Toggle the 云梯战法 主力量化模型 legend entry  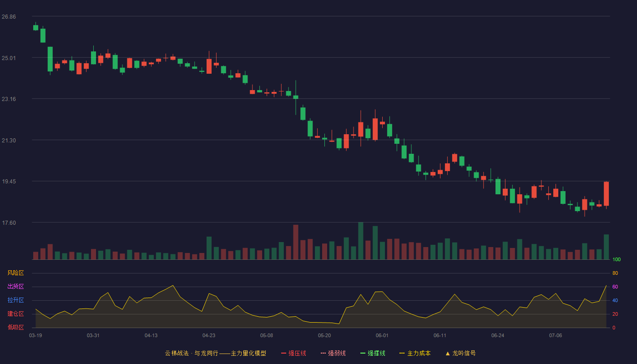click(x=215, y=353)
